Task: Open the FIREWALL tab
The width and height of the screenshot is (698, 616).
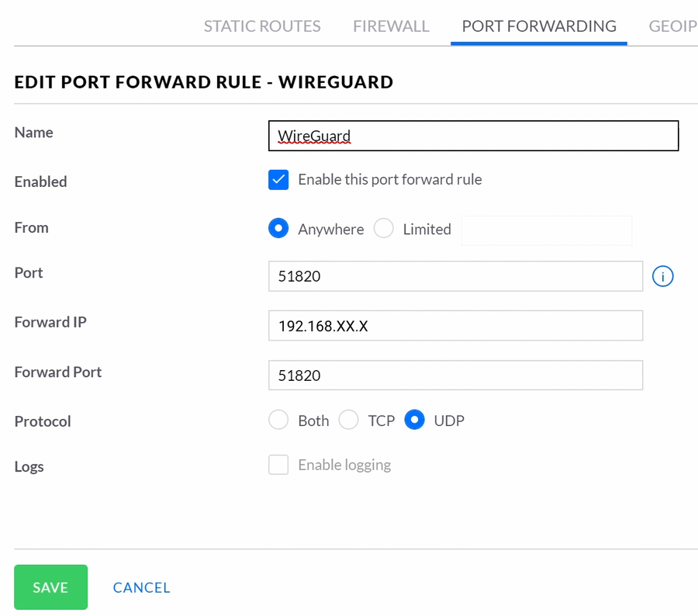Action: (391, 26)
